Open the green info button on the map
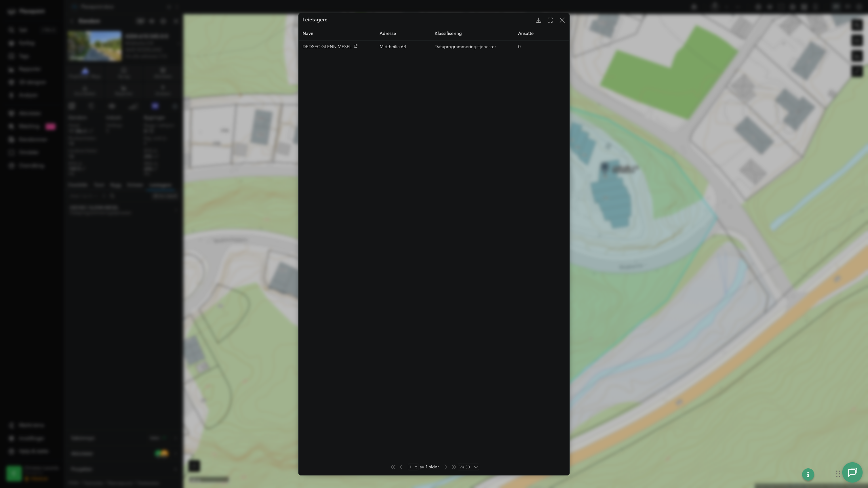The image size is (868, 488). pyautogui.click(x=808, y=474)
